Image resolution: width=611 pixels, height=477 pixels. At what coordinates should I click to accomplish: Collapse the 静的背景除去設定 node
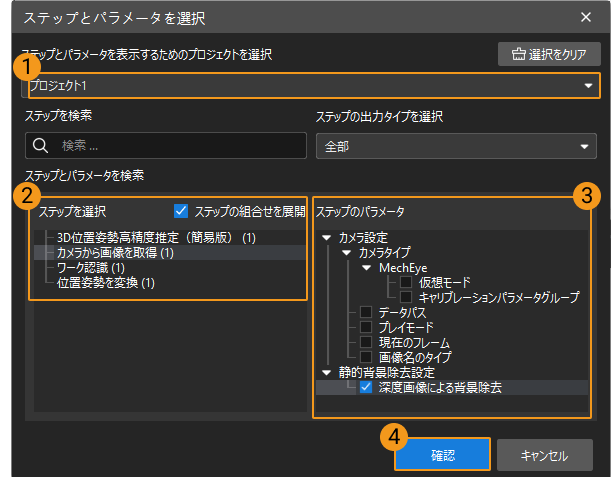328,372
